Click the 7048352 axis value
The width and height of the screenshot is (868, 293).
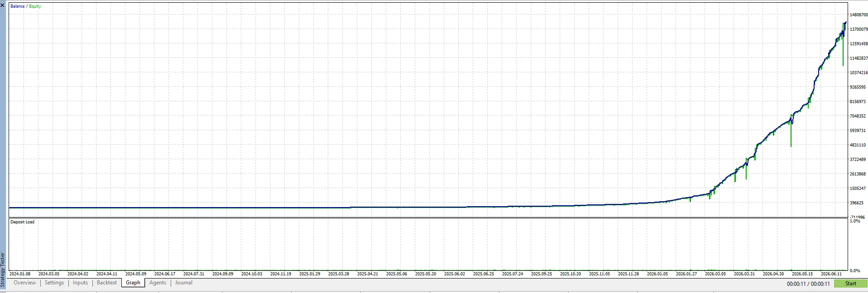coord(858,116)
